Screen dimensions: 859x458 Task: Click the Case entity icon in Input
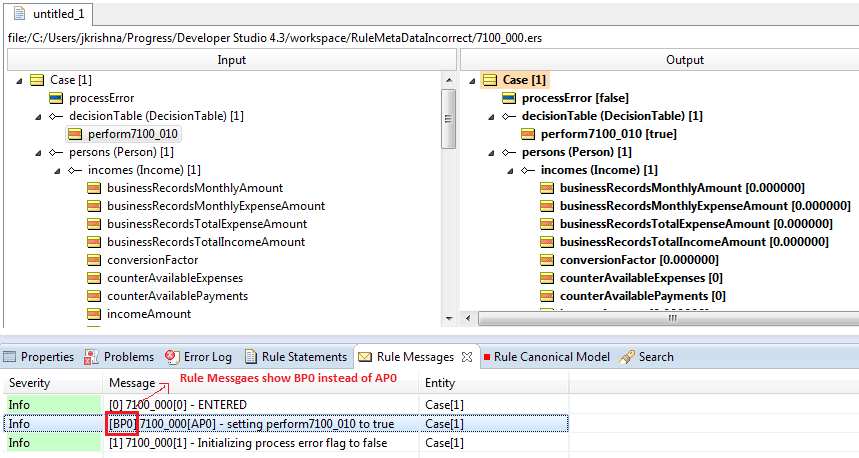click(37, 80)
